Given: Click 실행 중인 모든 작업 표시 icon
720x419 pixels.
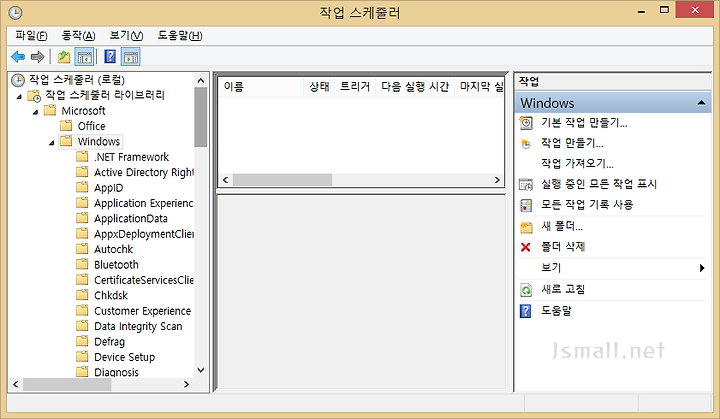Looking at the screenshot, I should pyautogui.click(x=526, y=184).
